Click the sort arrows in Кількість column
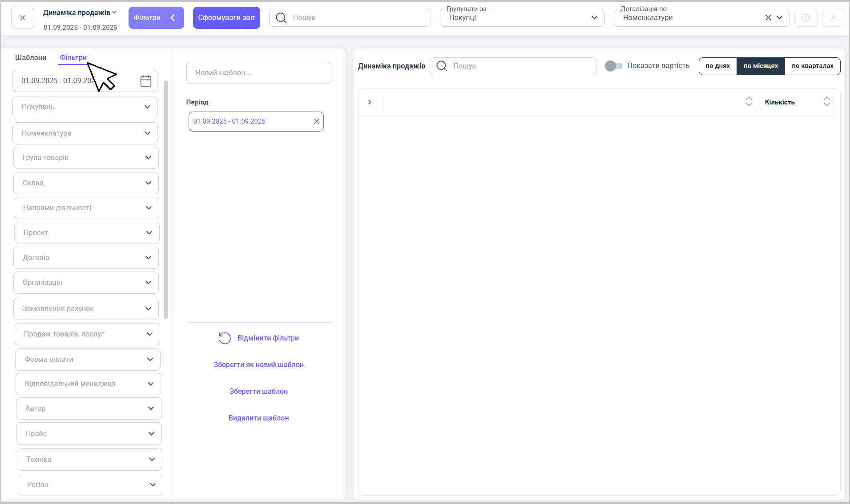Image resolution: width=850 pixels, height=504 pixels. (x=826, y=102)
